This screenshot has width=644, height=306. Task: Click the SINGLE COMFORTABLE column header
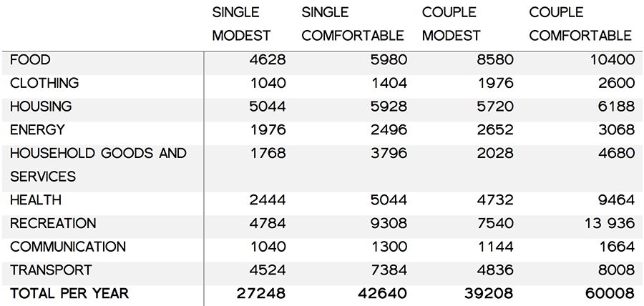pos(353,24)
